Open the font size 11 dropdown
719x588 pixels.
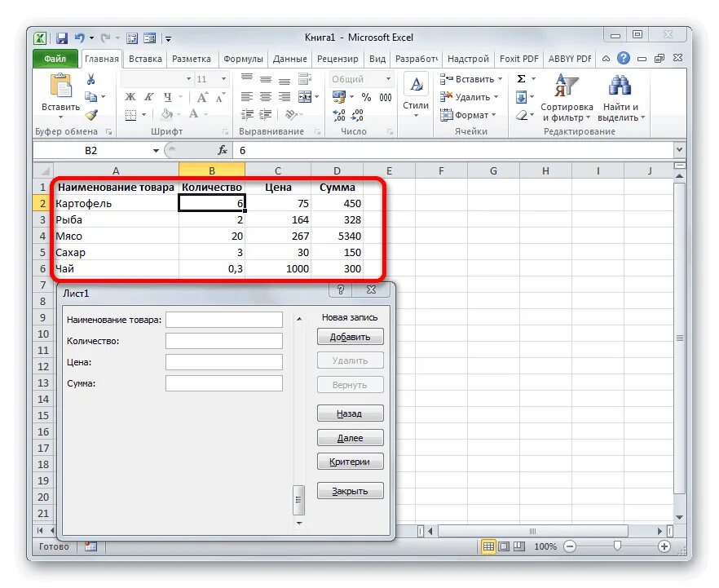(223, 79)
